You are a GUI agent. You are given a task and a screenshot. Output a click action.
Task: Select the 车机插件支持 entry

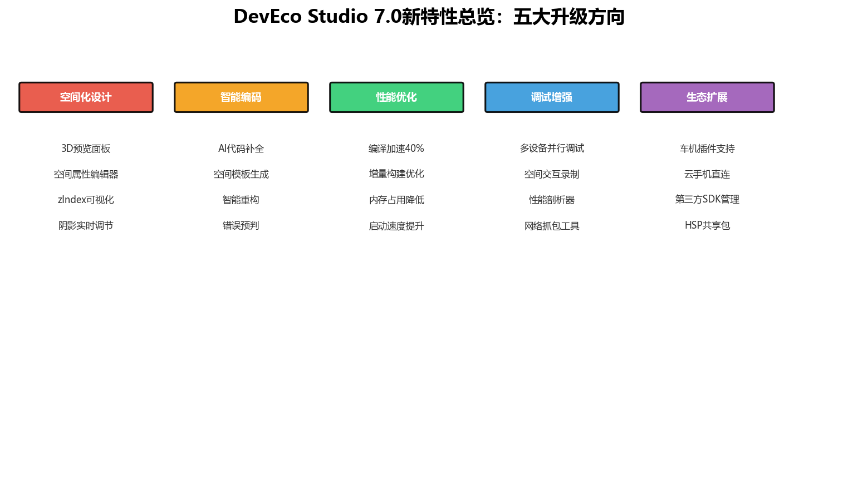(707, 149)
